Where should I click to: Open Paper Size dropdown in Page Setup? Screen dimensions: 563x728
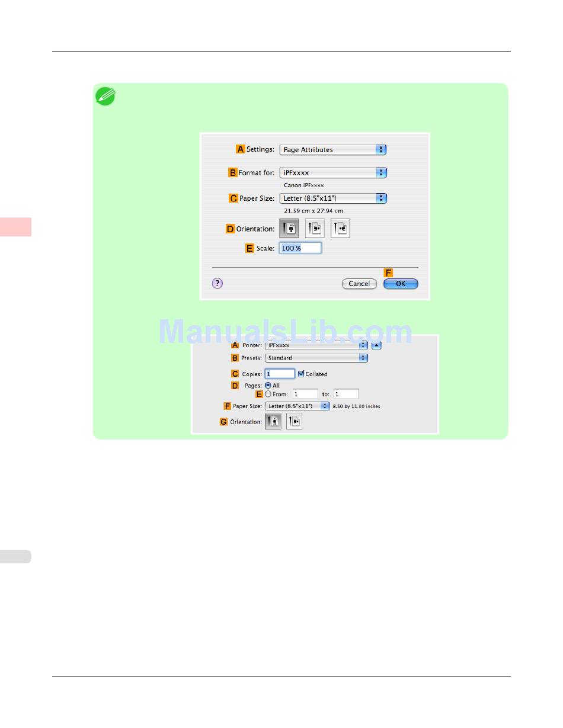click(333, 198)
